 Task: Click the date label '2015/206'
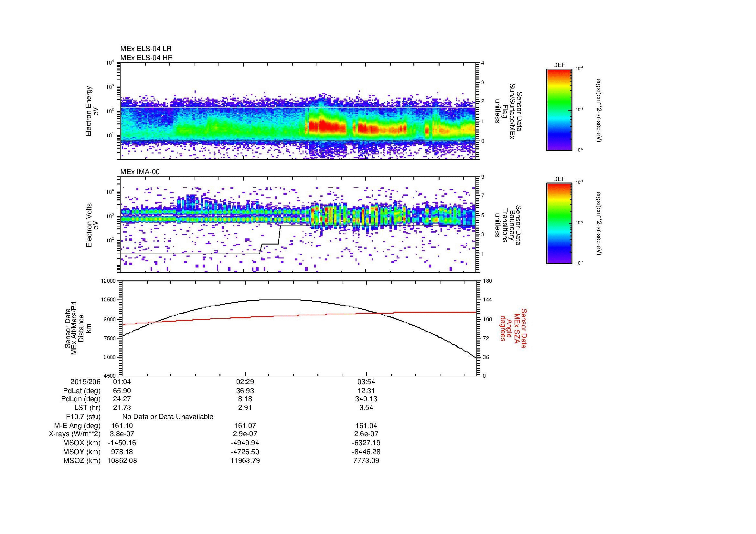click(x=85, y=382)
